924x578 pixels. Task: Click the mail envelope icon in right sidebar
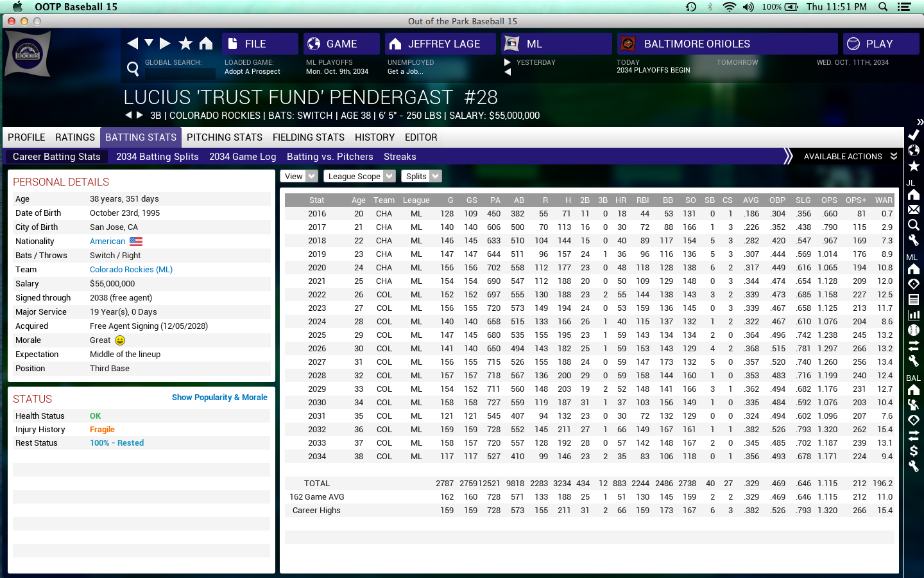913,210
